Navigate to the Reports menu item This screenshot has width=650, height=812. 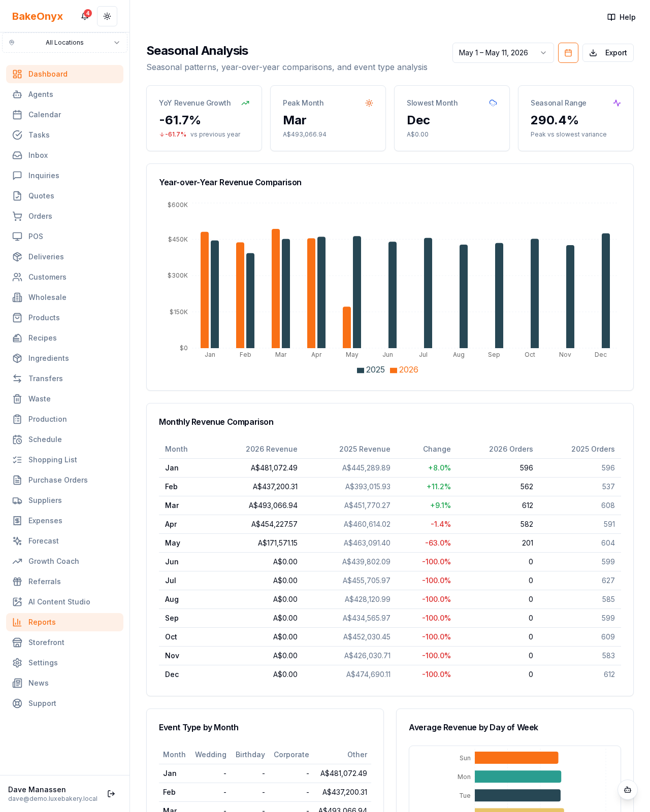click(x=64, y=622)
